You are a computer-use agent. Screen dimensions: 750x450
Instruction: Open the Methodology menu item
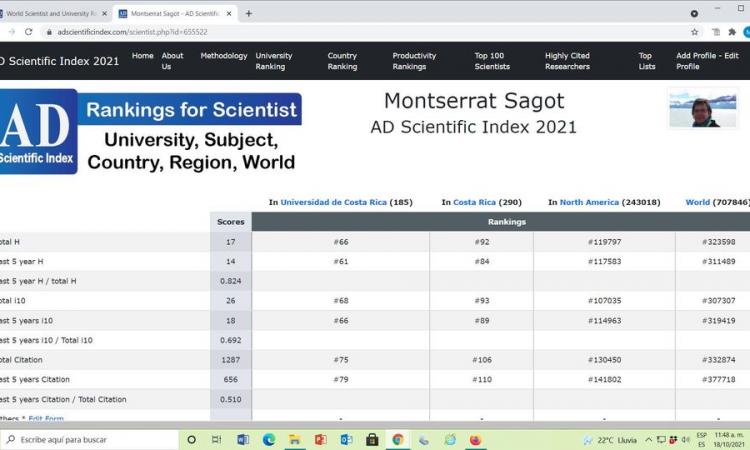coord(223,55)
